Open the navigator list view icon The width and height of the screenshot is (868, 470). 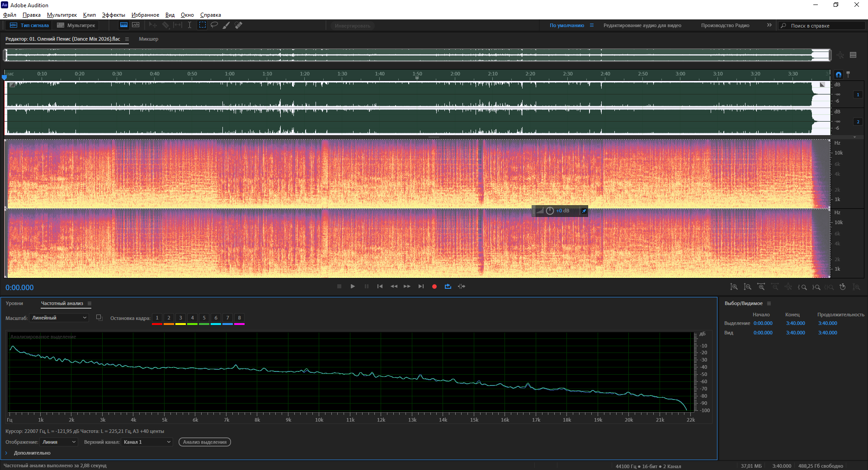tap(853, 55)
